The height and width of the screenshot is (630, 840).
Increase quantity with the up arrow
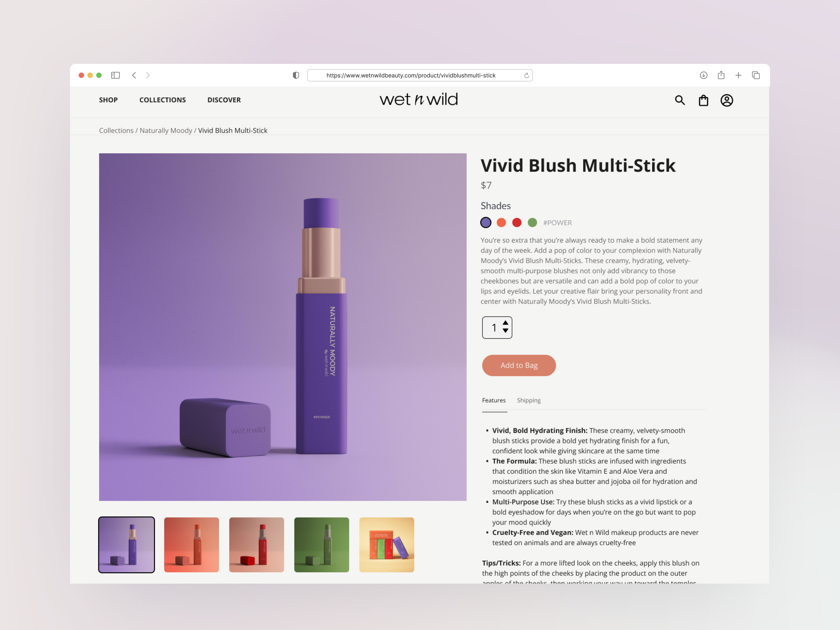pyautogui.click(x=506, y=323)
